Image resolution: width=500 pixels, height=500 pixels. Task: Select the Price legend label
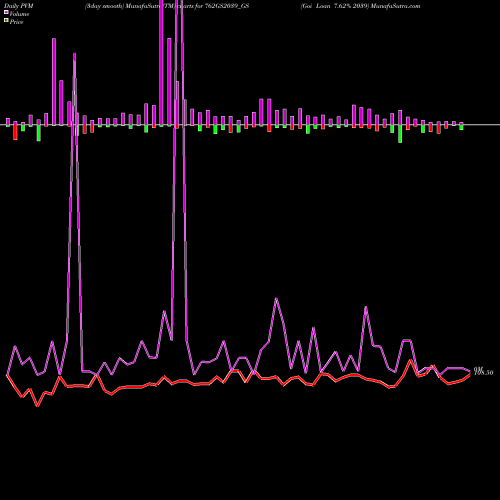(16, 22)
